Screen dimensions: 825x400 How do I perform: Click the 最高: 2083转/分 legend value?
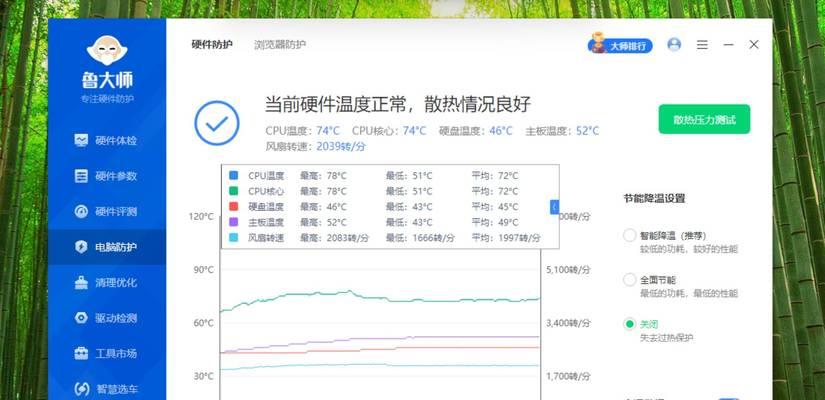click(335, 238)
